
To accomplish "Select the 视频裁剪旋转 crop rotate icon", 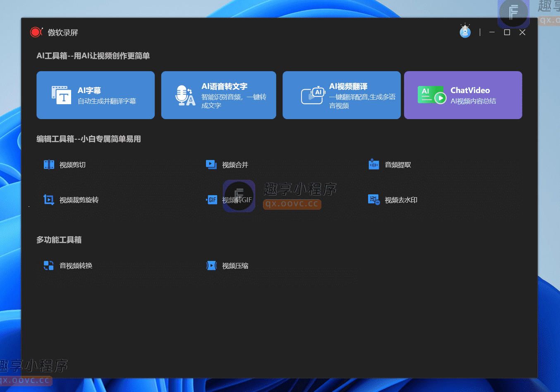I will coord(49,200).
